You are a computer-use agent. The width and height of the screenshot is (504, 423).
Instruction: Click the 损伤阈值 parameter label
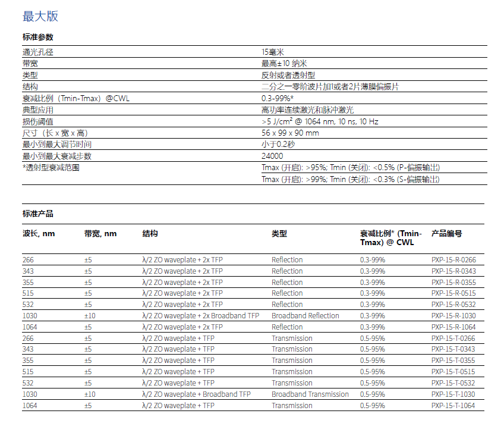point(37,121)
